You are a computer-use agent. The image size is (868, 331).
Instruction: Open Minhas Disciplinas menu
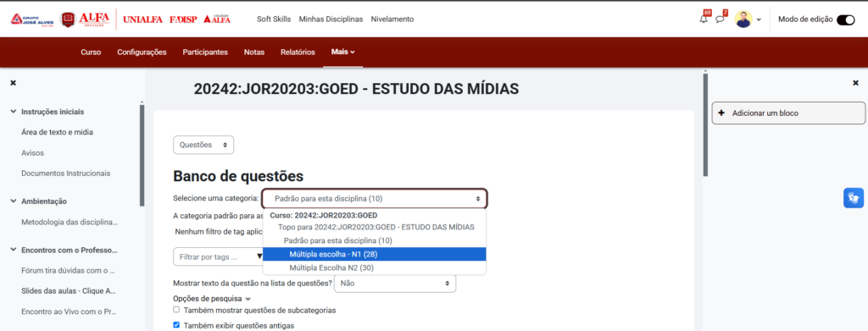click(331, 19)
